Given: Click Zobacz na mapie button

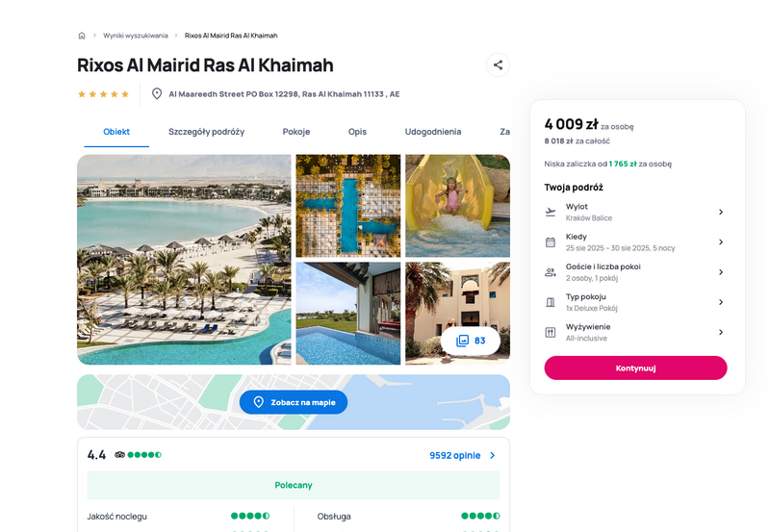Looking at the screenshot, I should (294, 402).
